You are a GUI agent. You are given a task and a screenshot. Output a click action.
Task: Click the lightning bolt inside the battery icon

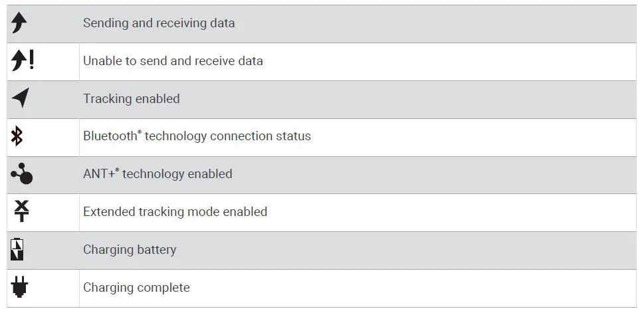(18, 251)
